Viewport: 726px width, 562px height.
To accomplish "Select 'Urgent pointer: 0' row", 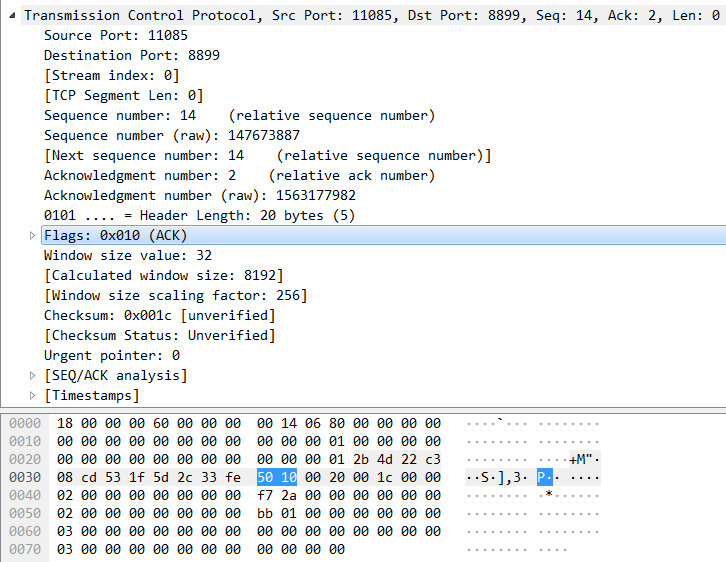I will 112,356.
